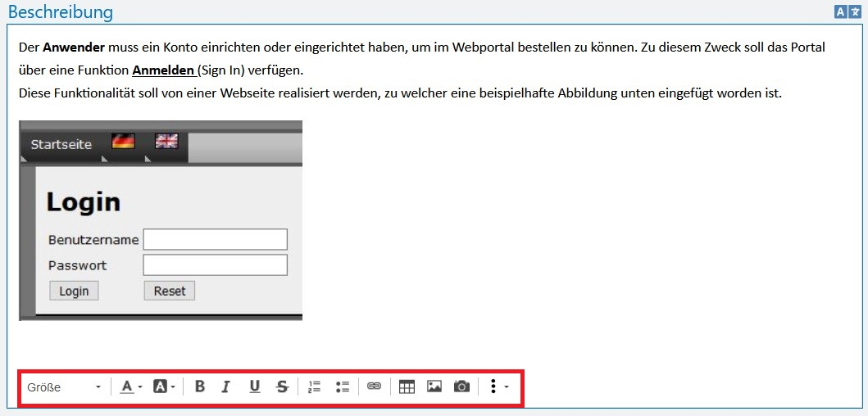Select the embedded Login screenshot image
868x416 pixels.
(x=161, y=220)
